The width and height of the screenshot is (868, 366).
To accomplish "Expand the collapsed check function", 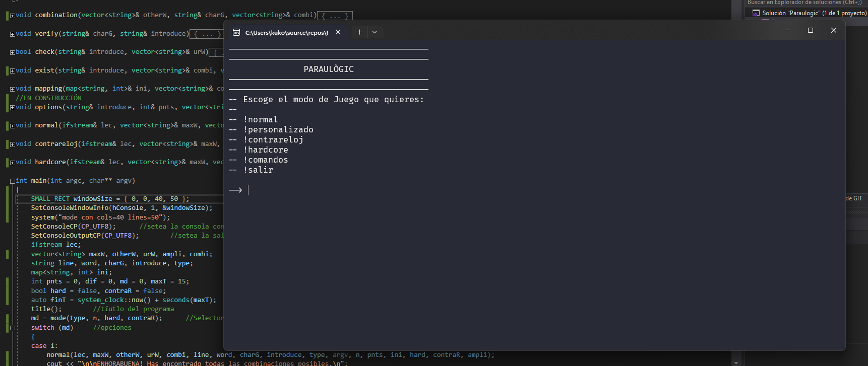I will coord(12,52).
